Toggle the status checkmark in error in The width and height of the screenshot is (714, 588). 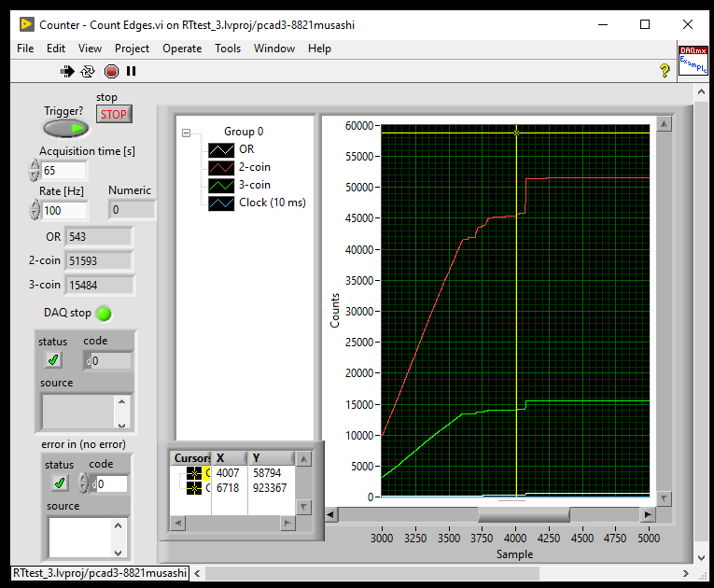pos(60,483)
